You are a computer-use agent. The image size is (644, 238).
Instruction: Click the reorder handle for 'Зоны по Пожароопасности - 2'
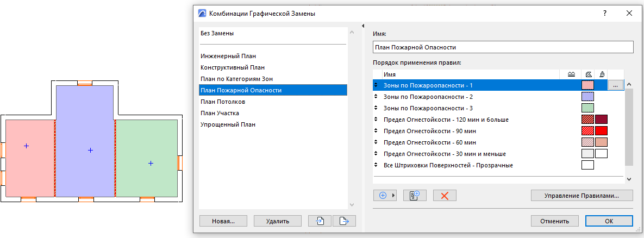(376, 97)
